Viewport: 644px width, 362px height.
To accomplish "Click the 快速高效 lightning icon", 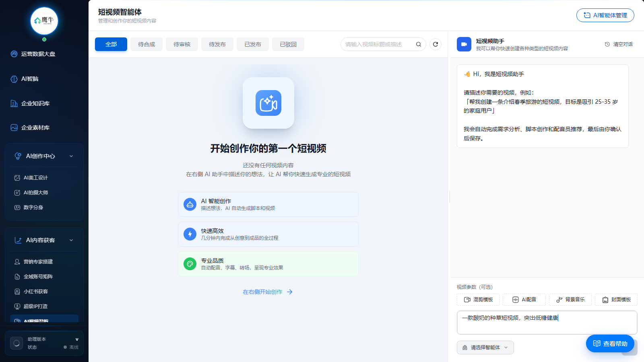I will 190,234.
